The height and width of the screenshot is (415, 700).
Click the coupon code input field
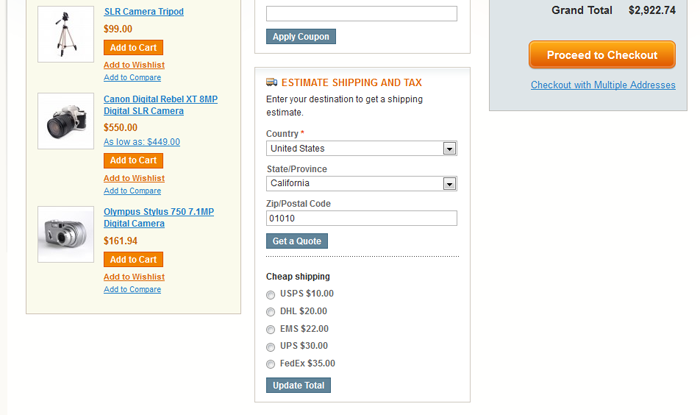tap(362, 13)
